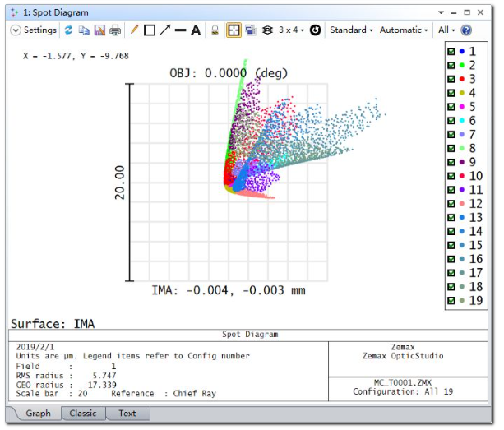Click the green color dot for config 2
Viewport: 504px width, 430px height.
click(x=462, y=65)
